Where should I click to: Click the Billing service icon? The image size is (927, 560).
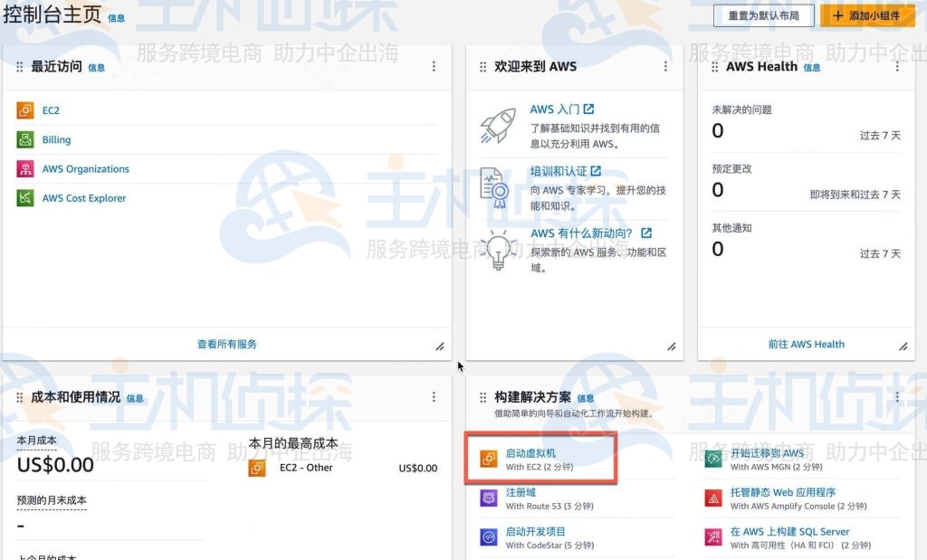coord(24,139)
